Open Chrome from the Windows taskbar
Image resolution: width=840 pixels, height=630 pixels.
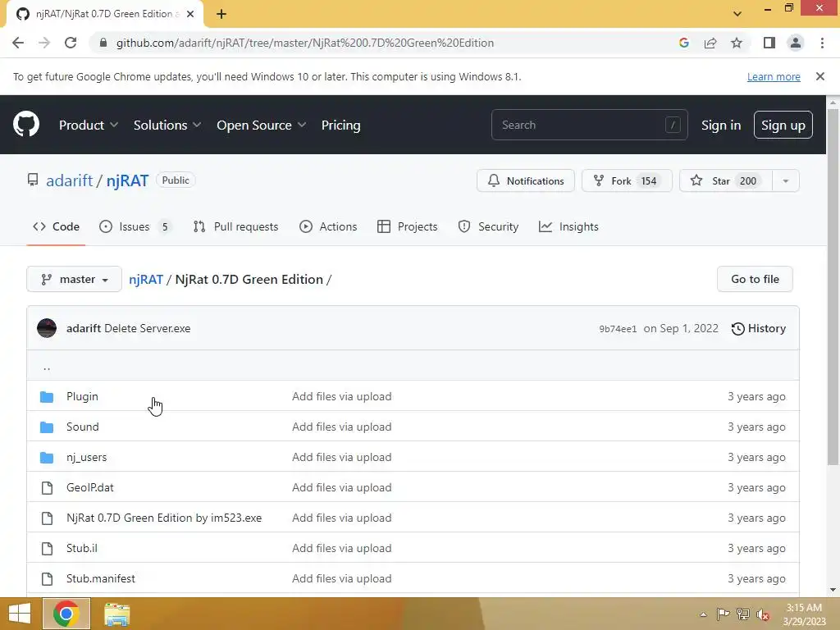[66, 614]
